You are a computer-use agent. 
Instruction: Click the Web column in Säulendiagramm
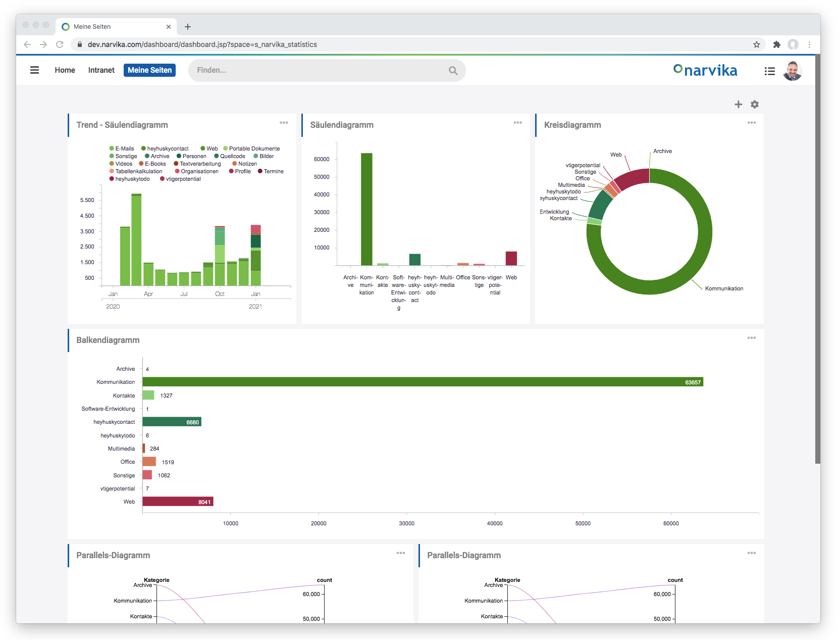[x=511, y=258]
